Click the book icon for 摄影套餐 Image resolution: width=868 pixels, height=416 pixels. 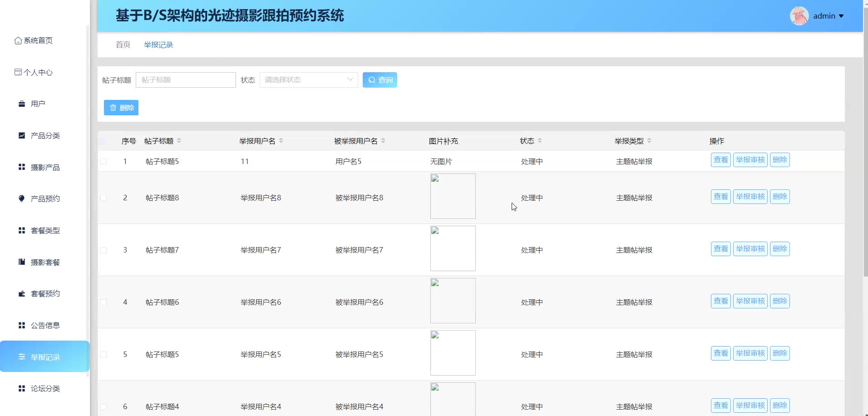coord(21,262)
